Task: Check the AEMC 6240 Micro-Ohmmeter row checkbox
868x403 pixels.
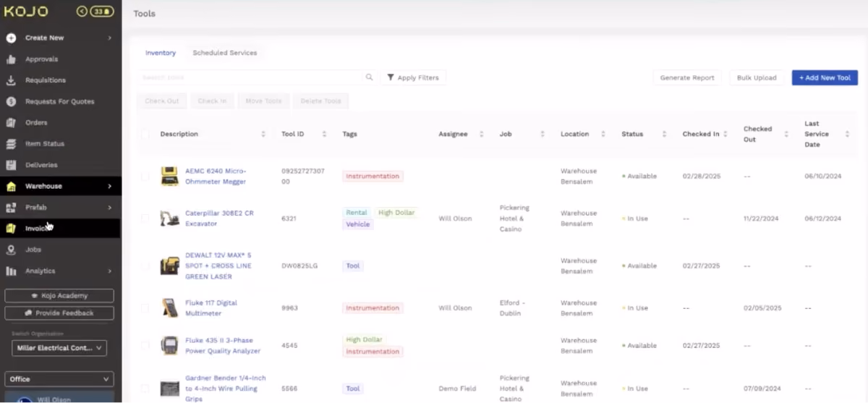Action: point(145,176)
